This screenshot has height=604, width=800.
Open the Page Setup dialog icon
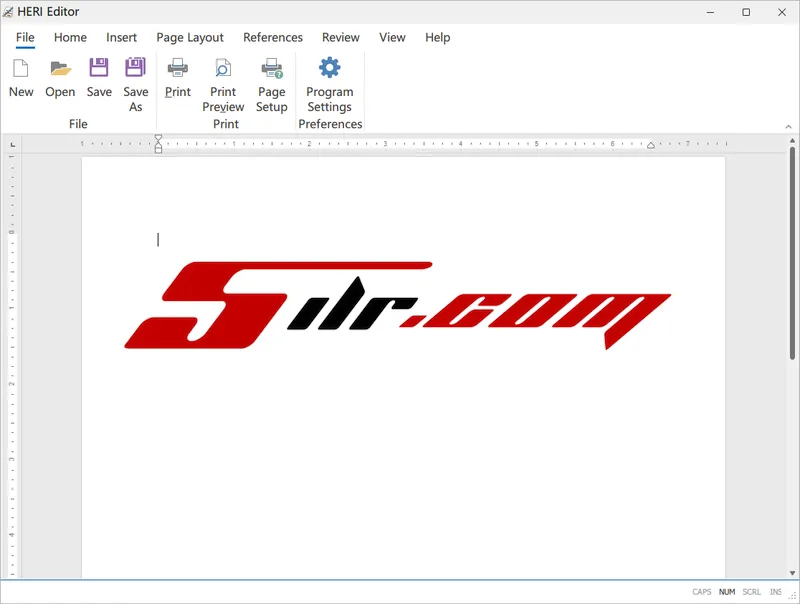pyautogui.click(x=272, y=68)
